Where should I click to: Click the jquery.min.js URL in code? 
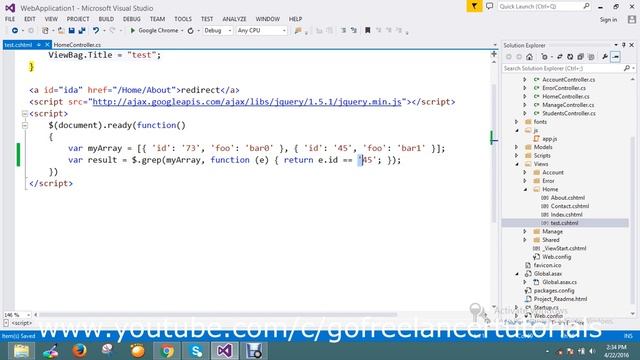247,102
